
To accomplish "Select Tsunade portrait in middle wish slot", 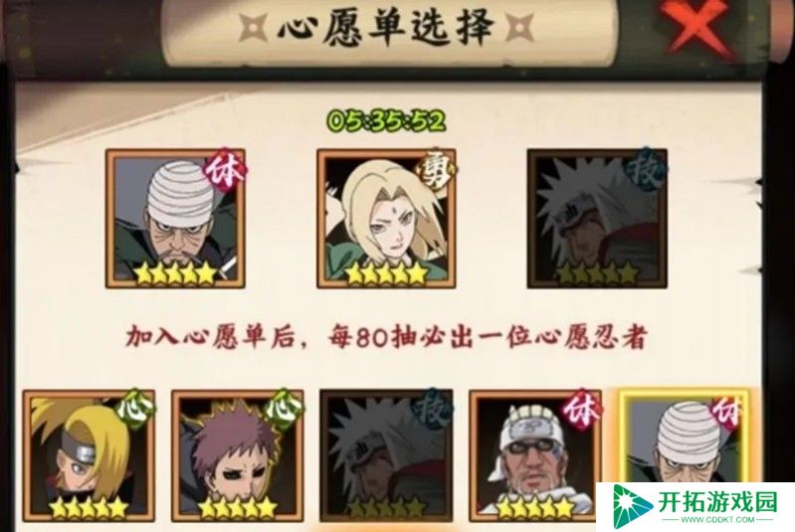I will [386, 219].
